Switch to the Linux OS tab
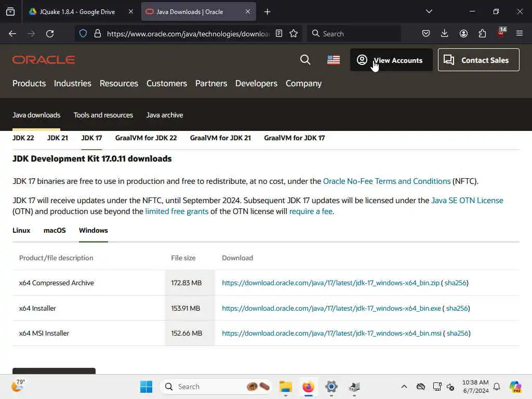The width and height of the screenshot is (532, 399). click(x=21, y=230)
